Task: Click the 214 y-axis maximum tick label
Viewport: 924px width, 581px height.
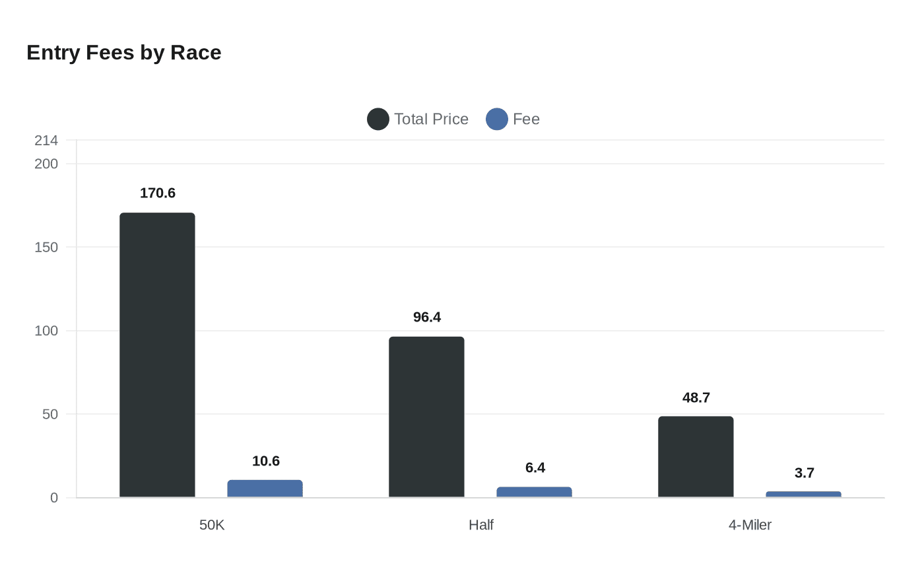Action: click(x=46, y=141)
